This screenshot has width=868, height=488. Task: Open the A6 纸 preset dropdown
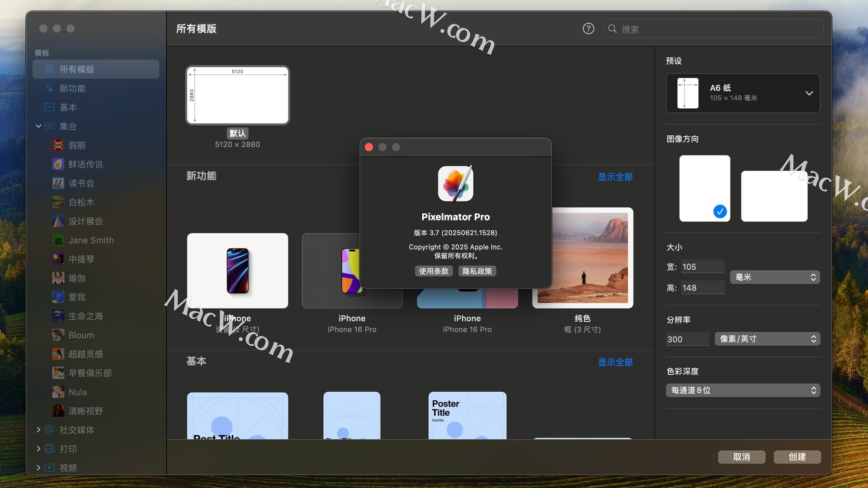coord(743,93)
